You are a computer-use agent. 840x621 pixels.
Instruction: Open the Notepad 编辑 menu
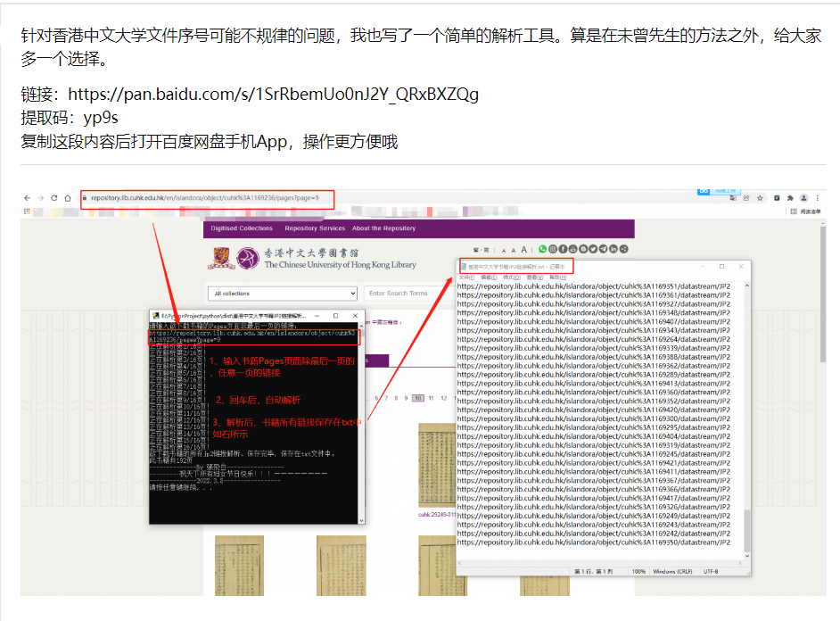coord(489,277)
